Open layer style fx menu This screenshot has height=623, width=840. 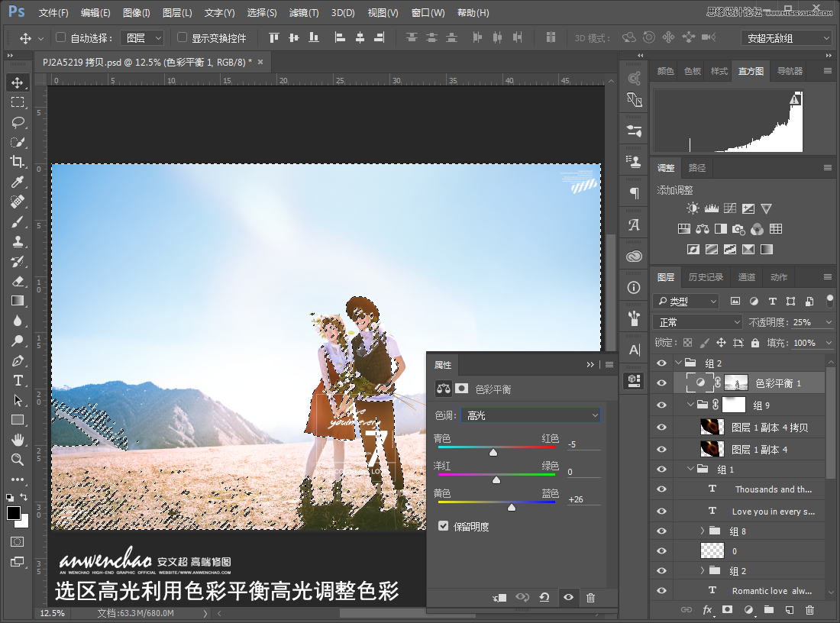tap(708, 609)
